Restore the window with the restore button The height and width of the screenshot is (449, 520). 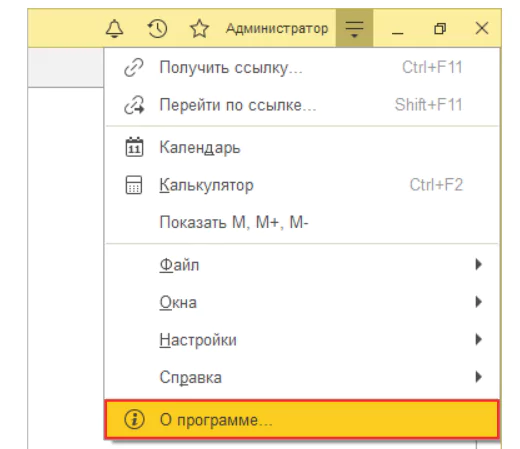tap(440, 28)
